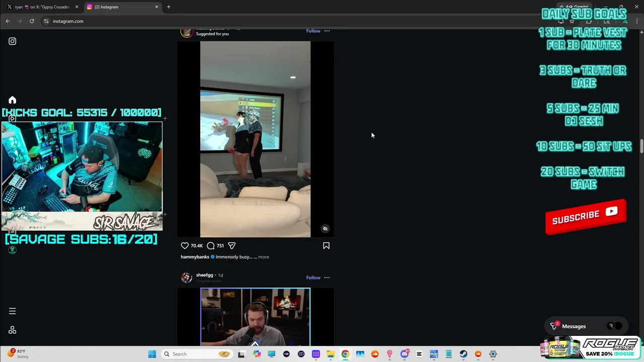Close the Instagram browser tab
The width and height of the screenshot is (644, 362).
(156, 7)
